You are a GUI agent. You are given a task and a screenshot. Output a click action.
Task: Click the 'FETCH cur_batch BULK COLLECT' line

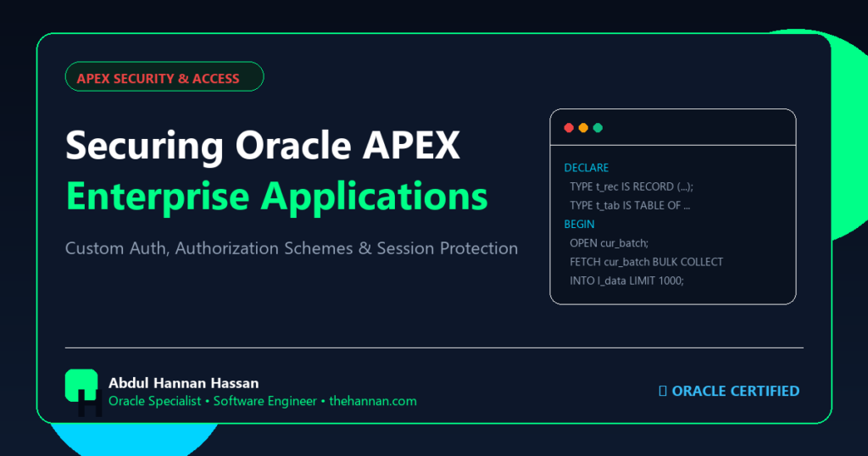pos(647,262)
